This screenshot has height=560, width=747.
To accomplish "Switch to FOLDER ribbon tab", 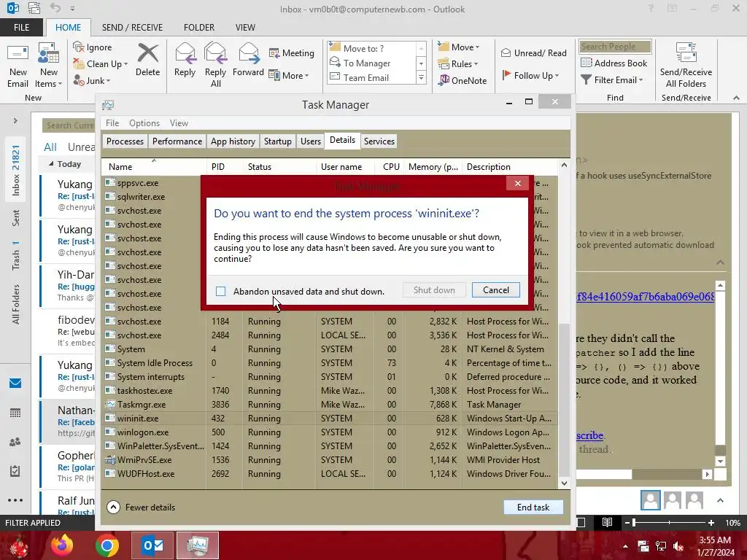I will [x=199, y=28].
